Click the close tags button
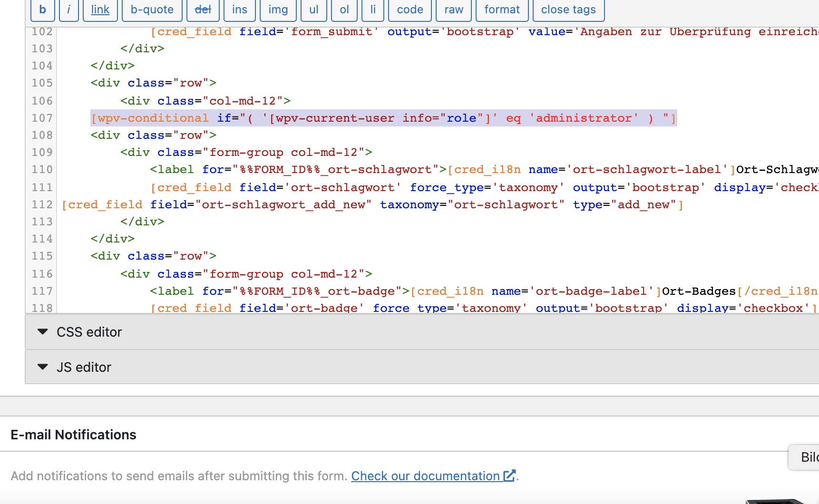819x504 pixels. pos(568,10)
